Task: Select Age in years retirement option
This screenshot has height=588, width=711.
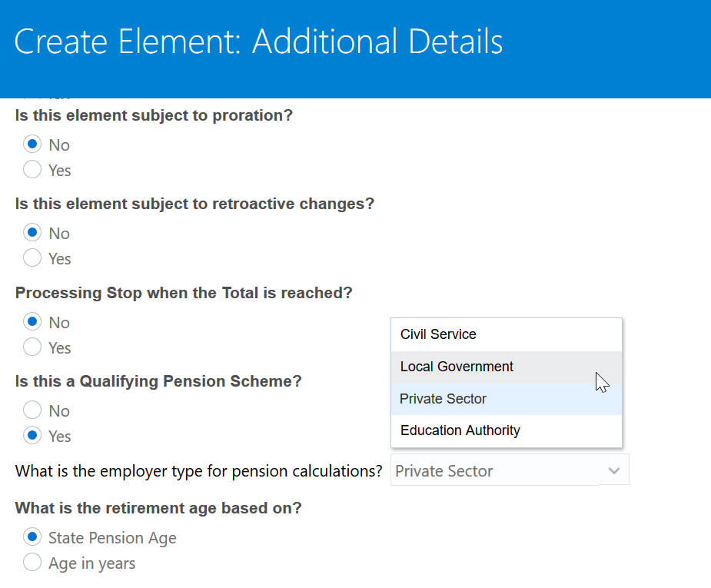Action: tap(32, 563)
